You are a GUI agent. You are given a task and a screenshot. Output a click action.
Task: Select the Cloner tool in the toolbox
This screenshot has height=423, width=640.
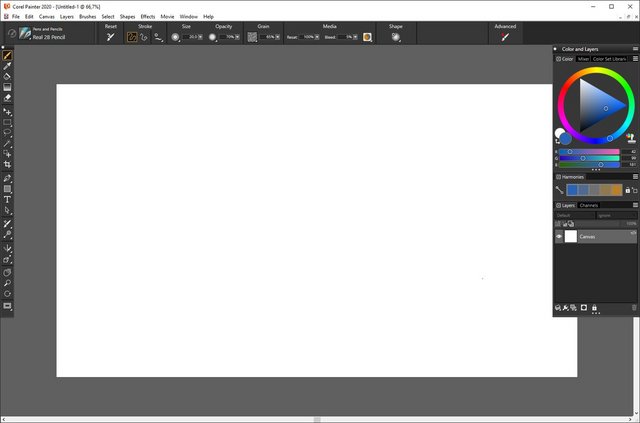pos(7,224)
